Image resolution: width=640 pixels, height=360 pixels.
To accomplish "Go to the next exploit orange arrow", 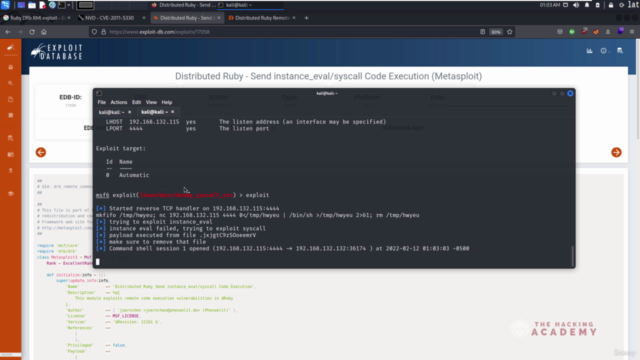I will 616,152.
